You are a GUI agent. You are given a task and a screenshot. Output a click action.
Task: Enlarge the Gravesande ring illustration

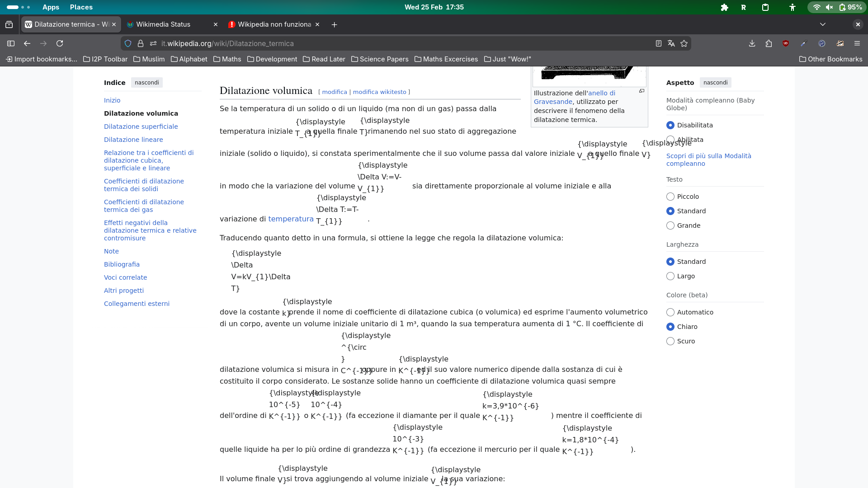pos(642,91)
